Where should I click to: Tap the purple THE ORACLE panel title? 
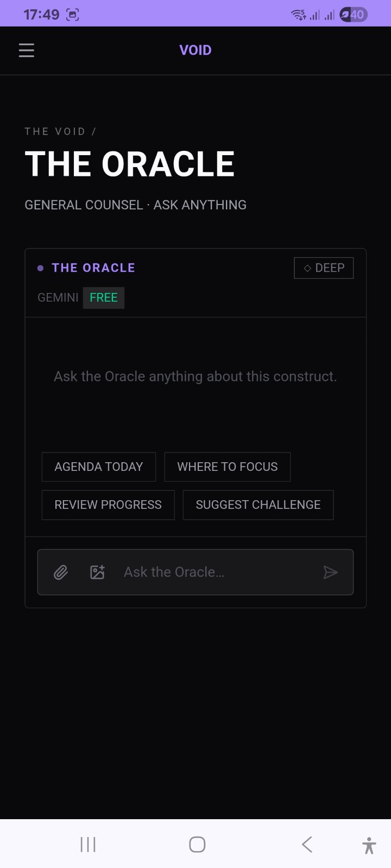[x=93, y=268]
